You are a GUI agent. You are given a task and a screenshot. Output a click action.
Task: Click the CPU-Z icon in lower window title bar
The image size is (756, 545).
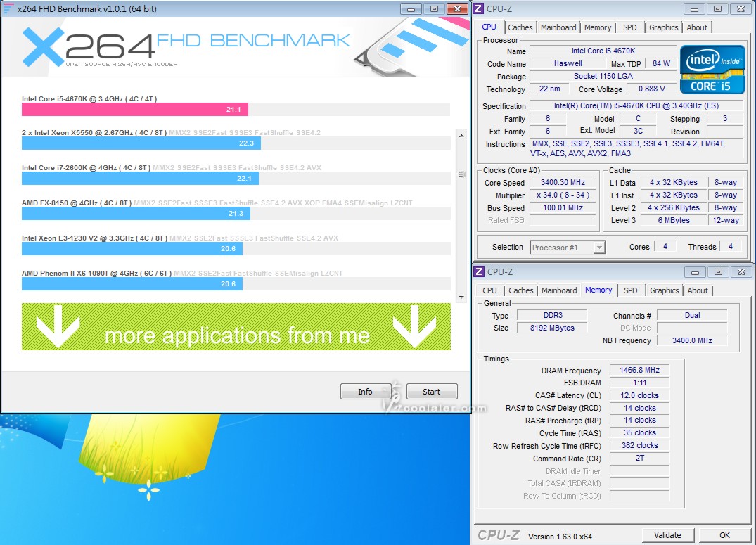[479, 271]
